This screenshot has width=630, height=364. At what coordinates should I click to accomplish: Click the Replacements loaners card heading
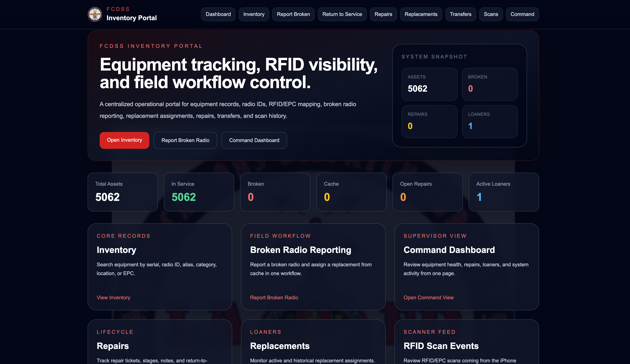(280, 346)
